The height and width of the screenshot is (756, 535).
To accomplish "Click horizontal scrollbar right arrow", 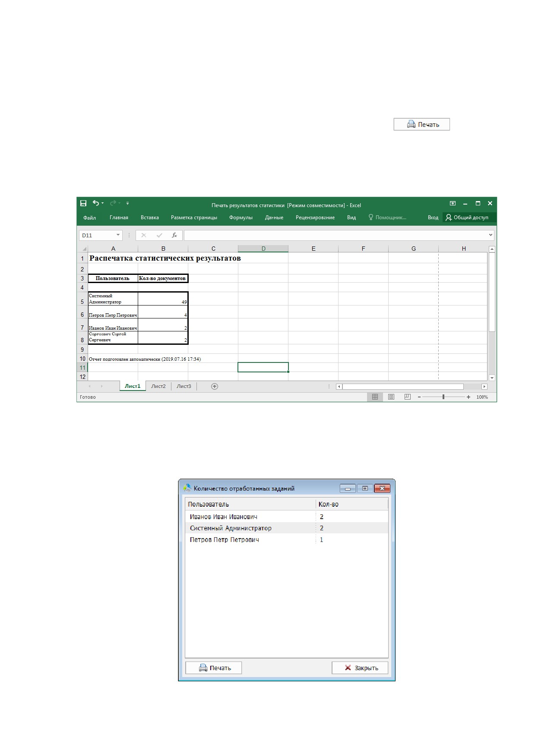I will (x=484, y=387).
